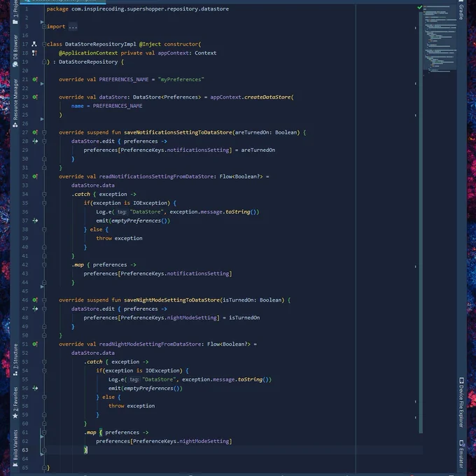Collapse the catch fold on line 53
Viewport: 476px width, 476px height.
point(44,362)
